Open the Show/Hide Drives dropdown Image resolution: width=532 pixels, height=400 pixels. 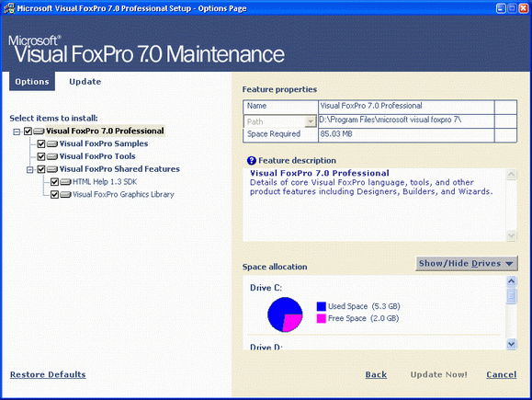click(467, 264)
